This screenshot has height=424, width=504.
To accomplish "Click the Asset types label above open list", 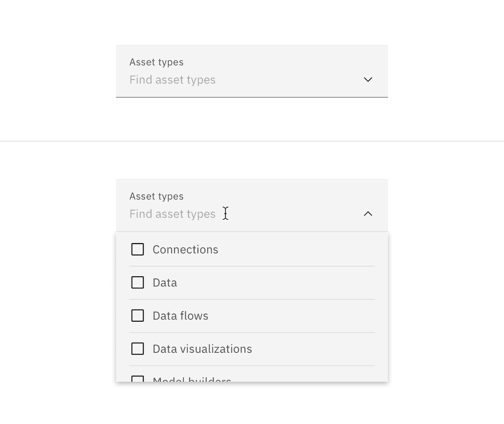I will click(x=156, y=196).
